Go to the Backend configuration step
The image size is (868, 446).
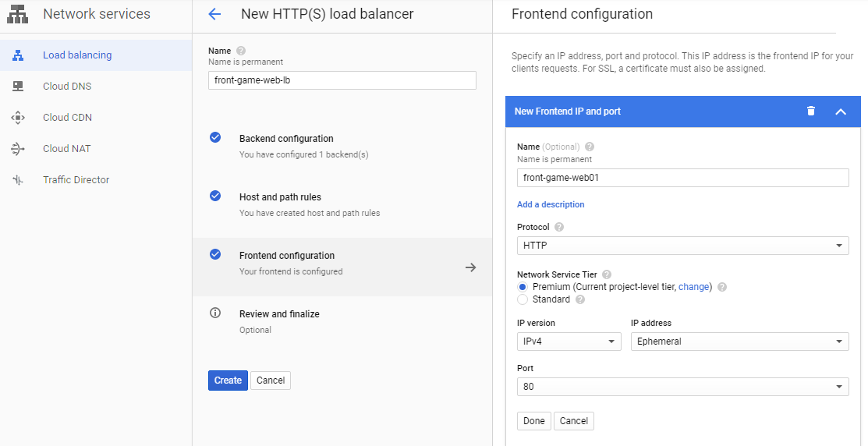(286, 139)
